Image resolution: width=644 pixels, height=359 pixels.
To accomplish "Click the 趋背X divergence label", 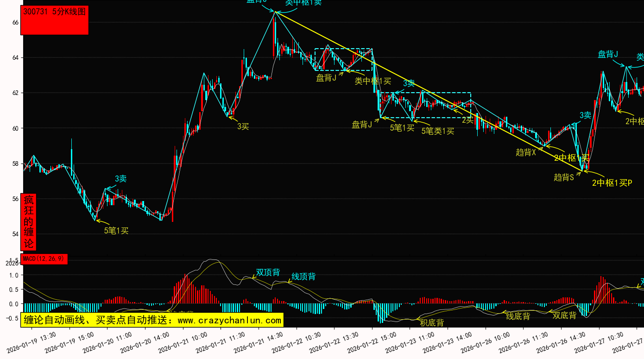I will point(525,152).
